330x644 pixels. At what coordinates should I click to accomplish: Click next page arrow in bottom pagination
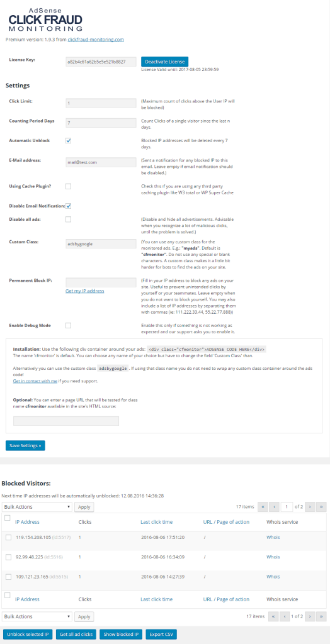click(310, 616)
